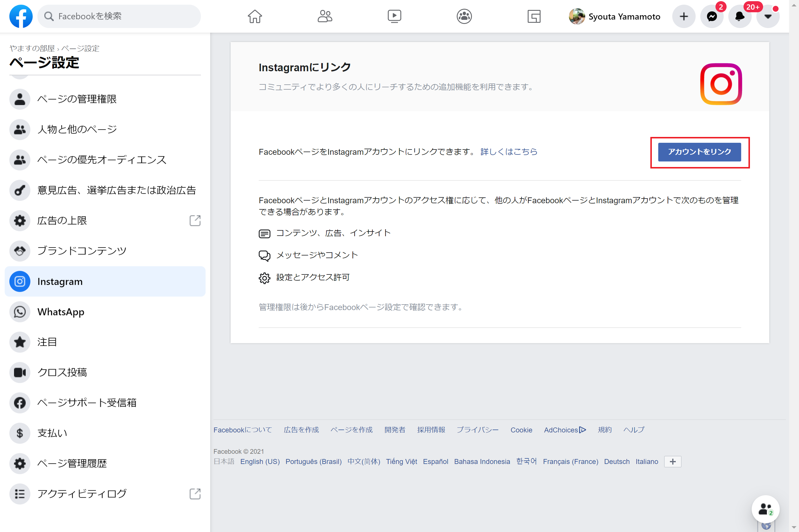The height and width of the screenshot is (532, 799).
Task: Open the Groups icon in top navigation
Action: [464, 16]
